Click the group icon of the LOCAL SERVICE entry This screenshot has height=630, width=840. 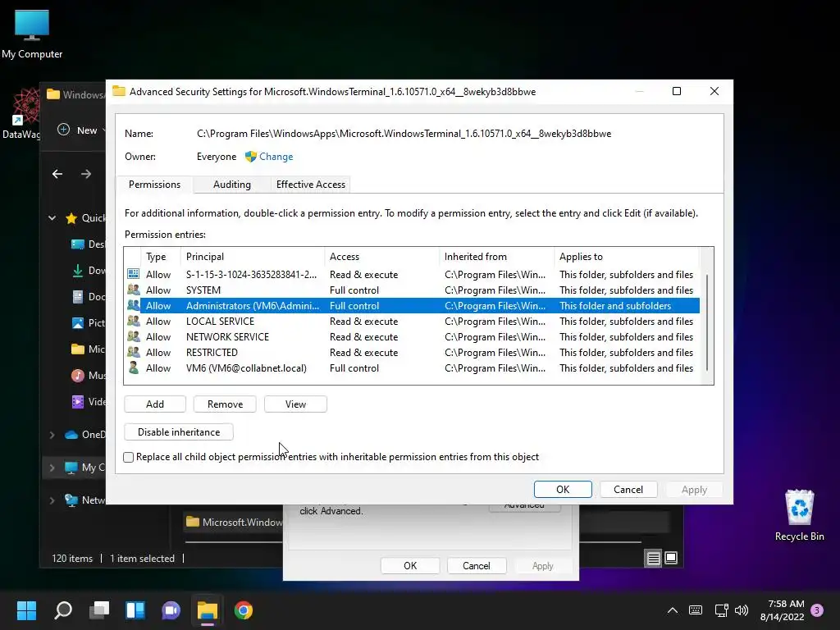tap(134, 321)
